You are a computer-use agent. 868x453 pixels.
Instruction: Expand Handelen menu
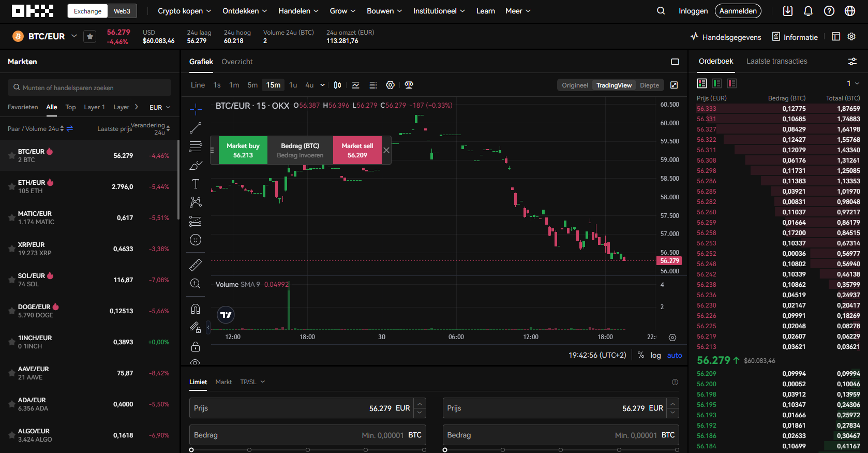click(298, 11)
